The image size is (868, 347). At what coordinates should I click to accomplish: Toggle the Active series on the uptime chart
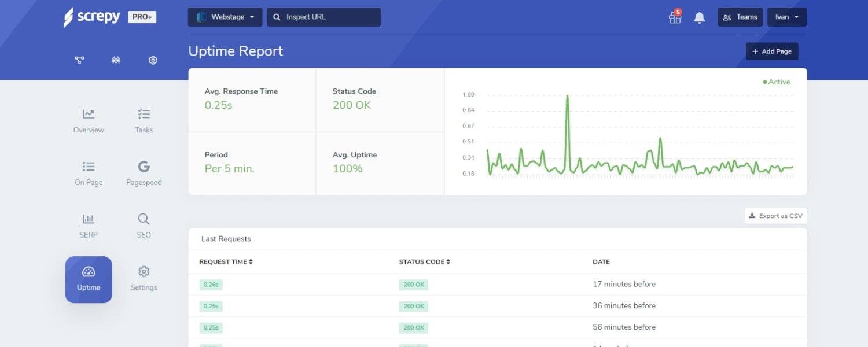[x=777, y=82]
